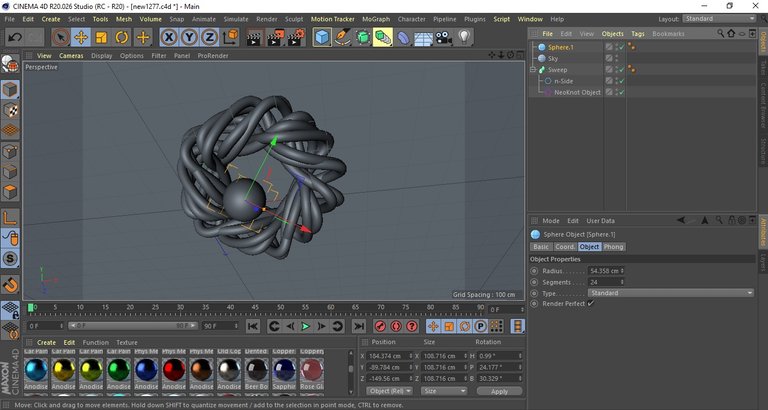Image resolution: width=768 pixels, height=410 pixels.
Task: Add a Camera object
Action: [x=444, y=37]
